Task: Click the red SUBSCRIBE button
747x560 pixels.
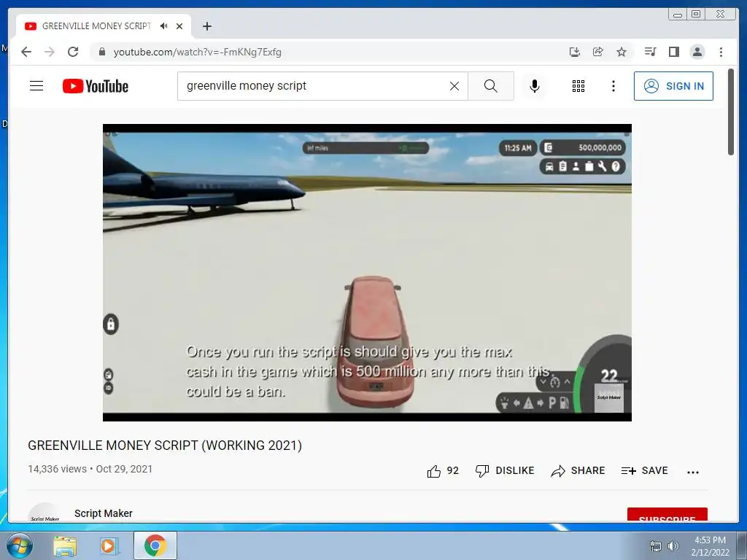Action: [667, 515]
